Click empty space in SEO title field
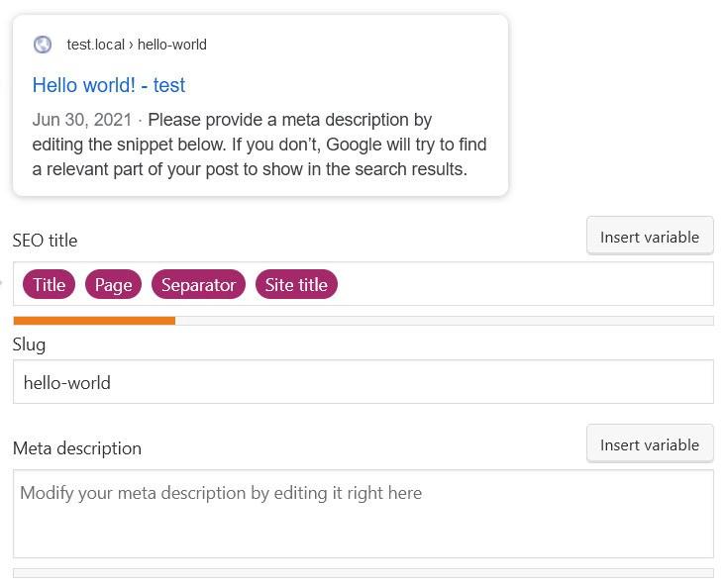 (523, 284)
